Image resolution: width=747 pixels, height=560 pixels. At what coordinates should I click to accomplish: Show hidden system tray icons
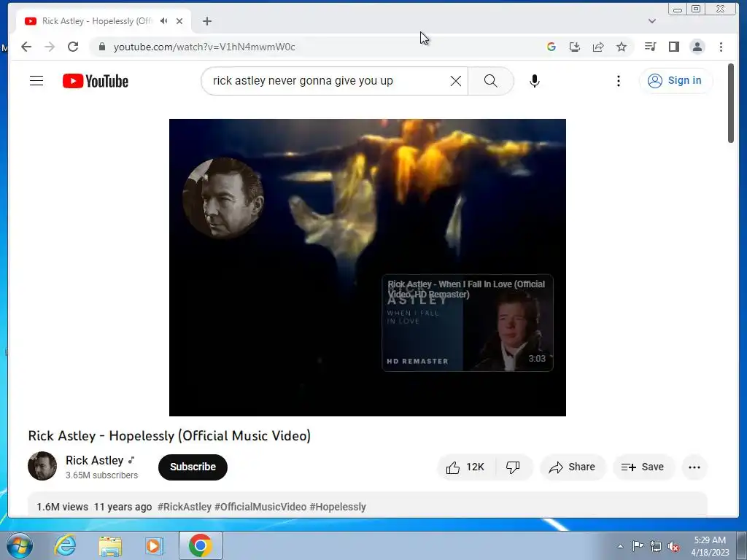click(x=620, y=546)
